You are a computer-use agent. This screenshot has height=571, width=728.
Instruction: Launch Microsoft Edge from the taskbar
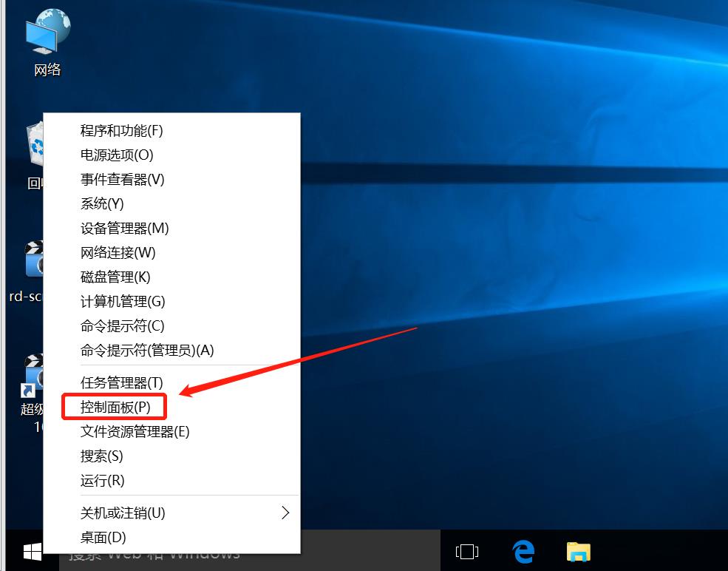pyautogui.click(x=523, y=552)
